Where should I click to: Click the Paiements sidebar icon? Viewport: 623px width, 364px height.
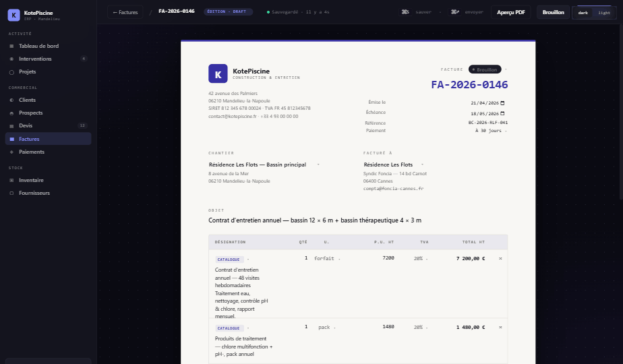tap(11, 152)
